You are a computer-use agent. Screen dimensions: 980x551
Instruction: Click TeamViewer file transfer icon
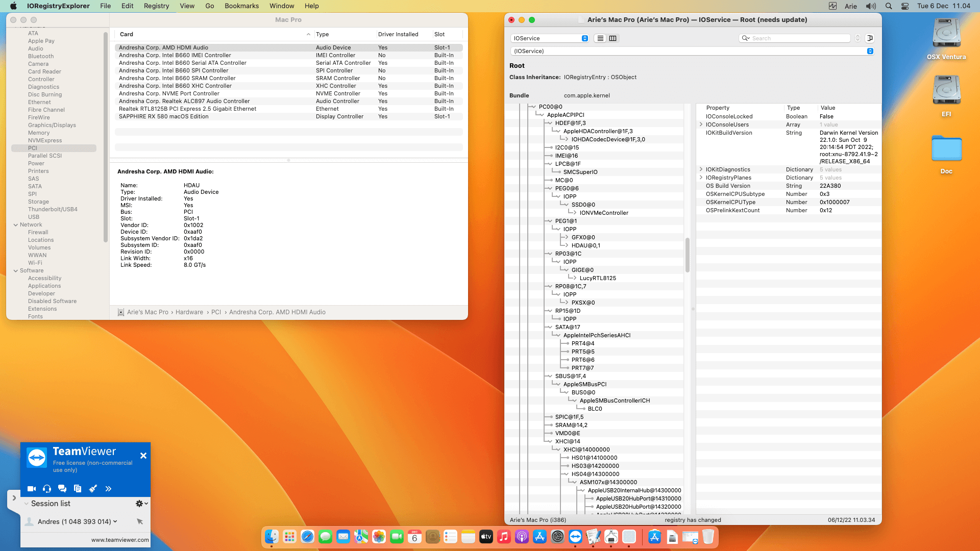click(x=78, y=489)
